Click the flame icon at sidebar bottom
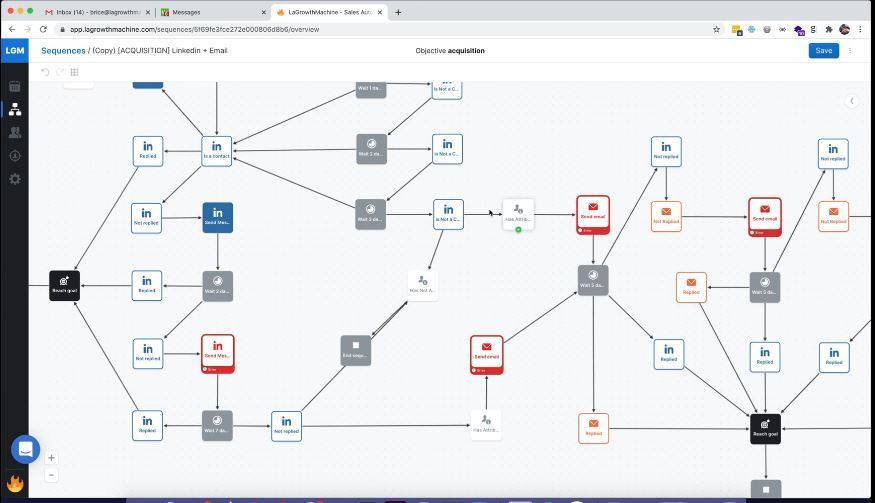 15,483
